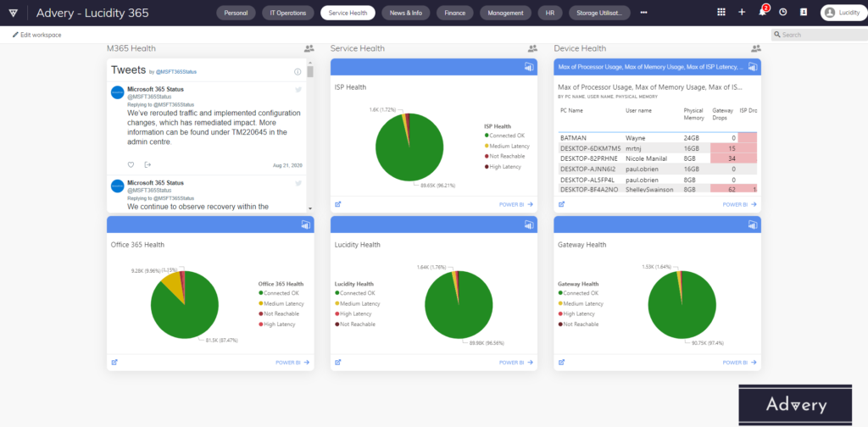The width and height of the screenshot is (868, 427).
Task: Select High Latency in Lucidity Health legend
Action: pyautogui.click(x=354, y=313)
